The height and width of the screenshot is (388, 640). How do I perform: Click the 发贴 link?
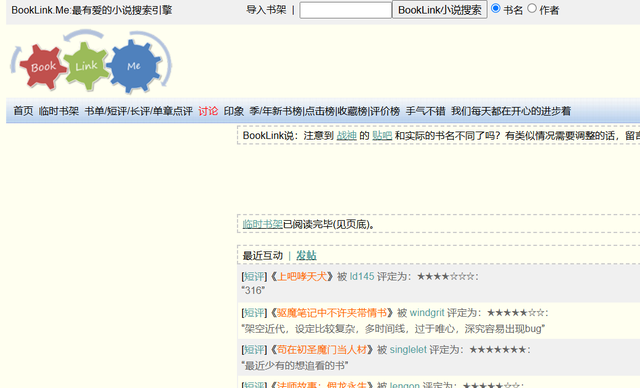point(306,255)
